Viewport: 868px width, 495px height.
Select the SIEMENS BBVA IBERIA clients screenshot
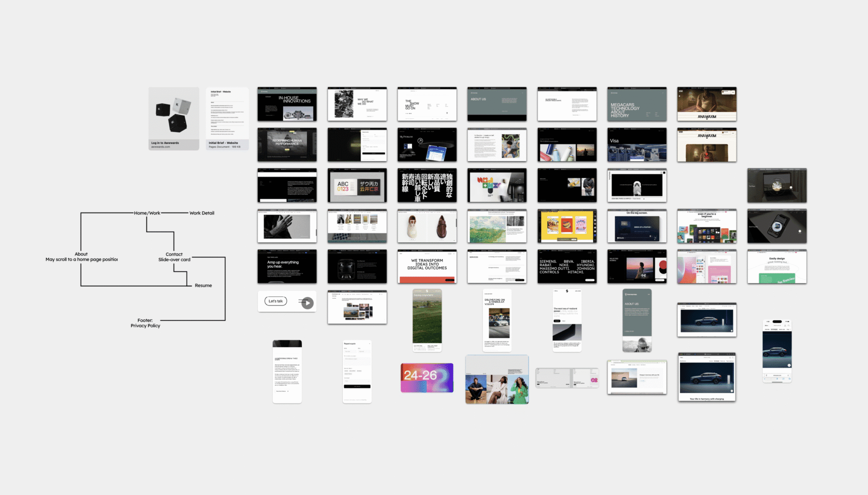[567, 266]
